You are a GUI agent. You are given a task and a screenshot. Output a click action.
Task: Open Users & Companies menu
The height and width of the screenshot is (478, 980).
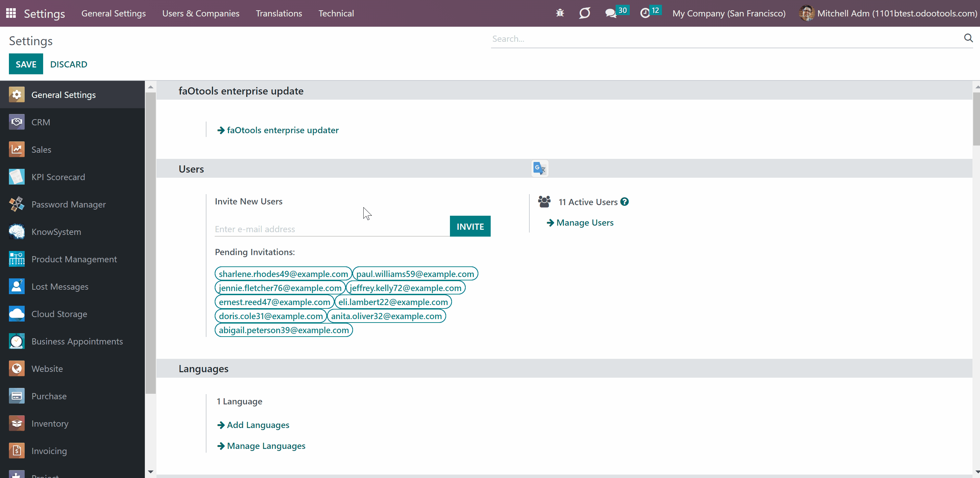coord(201,13)
